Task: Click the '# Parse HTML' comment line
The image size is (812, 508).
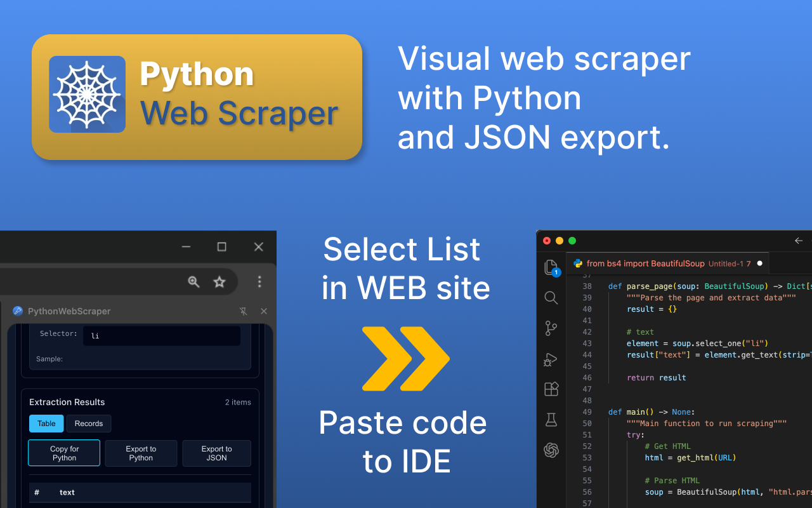Action: [x=672, y=481]
